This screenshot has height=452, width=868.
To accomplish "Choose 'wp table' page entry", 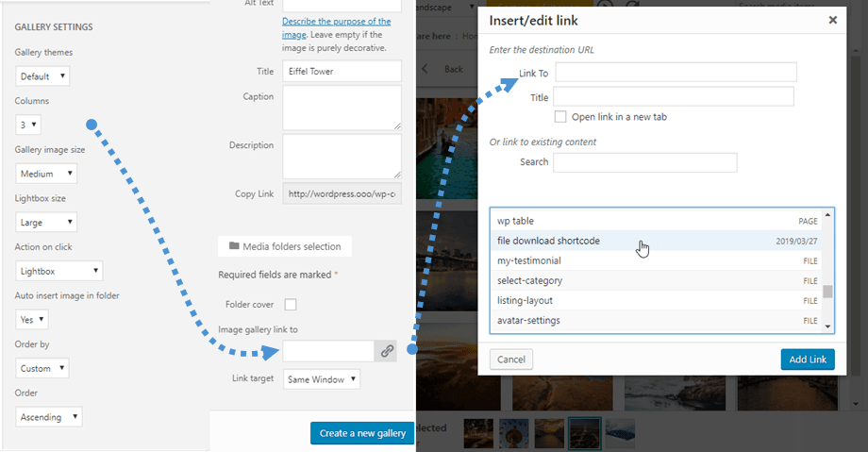I will 516,221.
